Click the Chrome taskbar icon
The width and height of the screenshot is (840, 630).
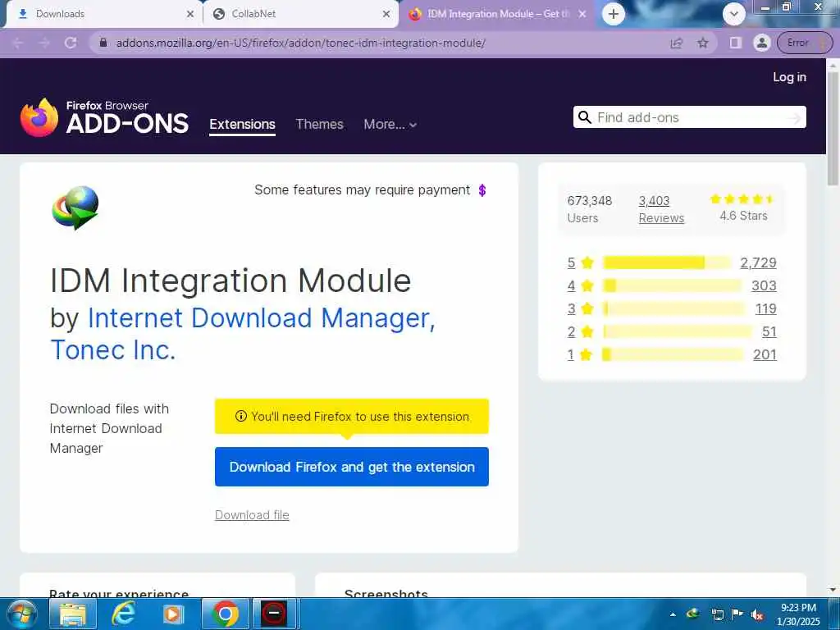(x=225, y=614)
